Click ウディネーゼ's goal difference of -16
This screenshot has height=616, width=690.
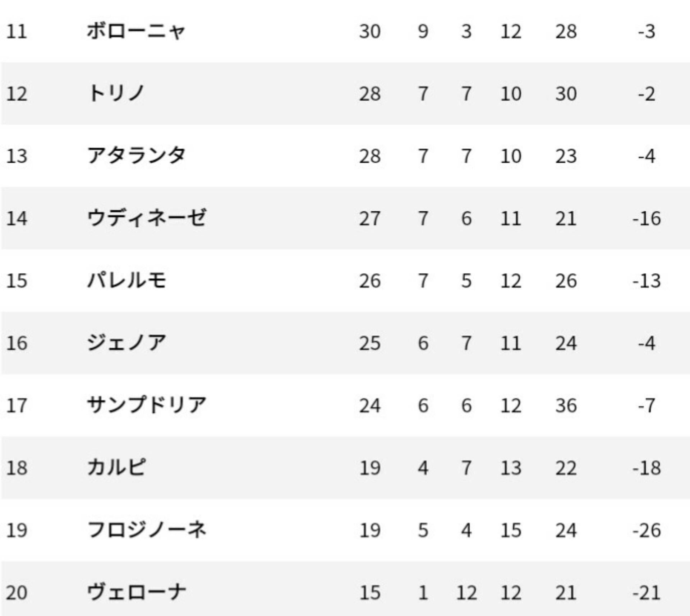point(647,218)
